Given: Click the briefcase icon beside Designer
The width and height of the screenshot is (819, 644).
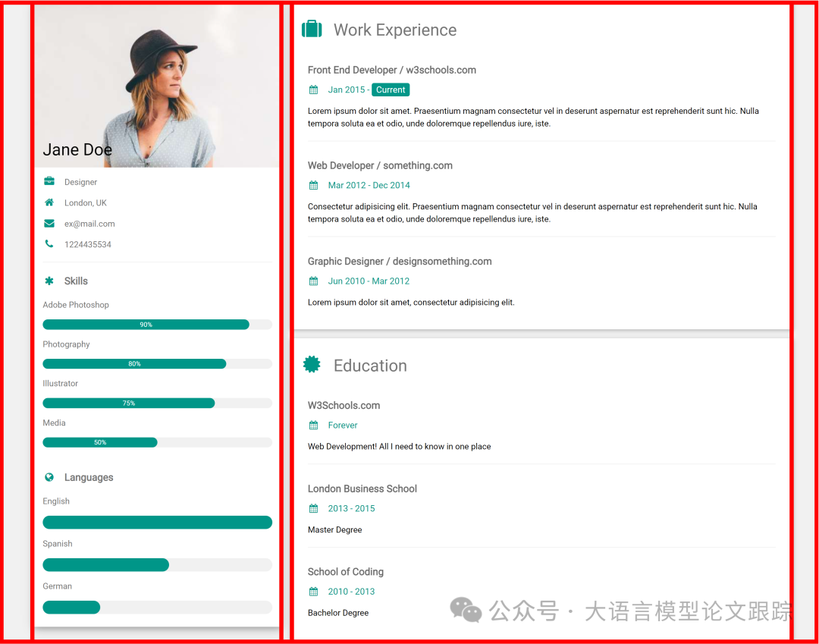Looking at the screenshot, I should pos(49,181).
